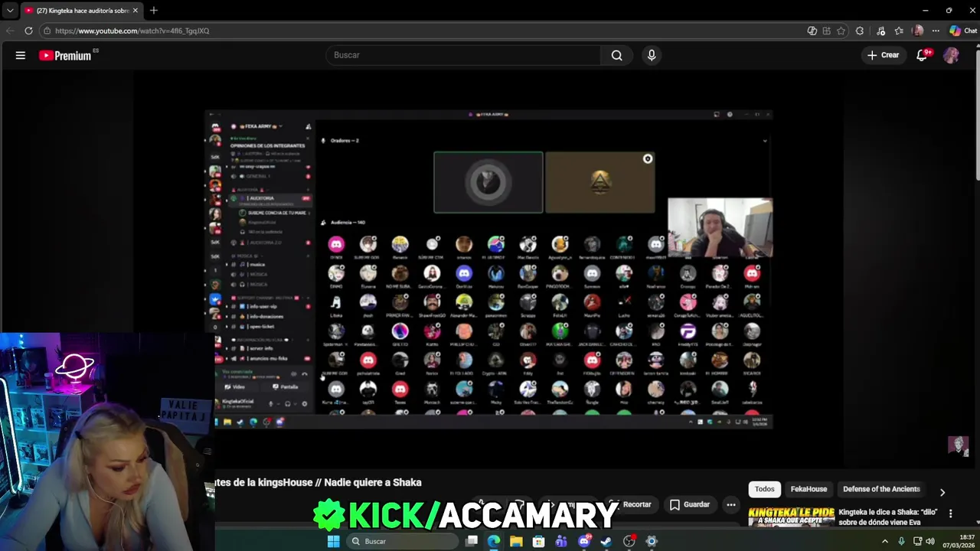Close the Kingteka YouTube tab
Screen dimensions: 980x551
136,11
